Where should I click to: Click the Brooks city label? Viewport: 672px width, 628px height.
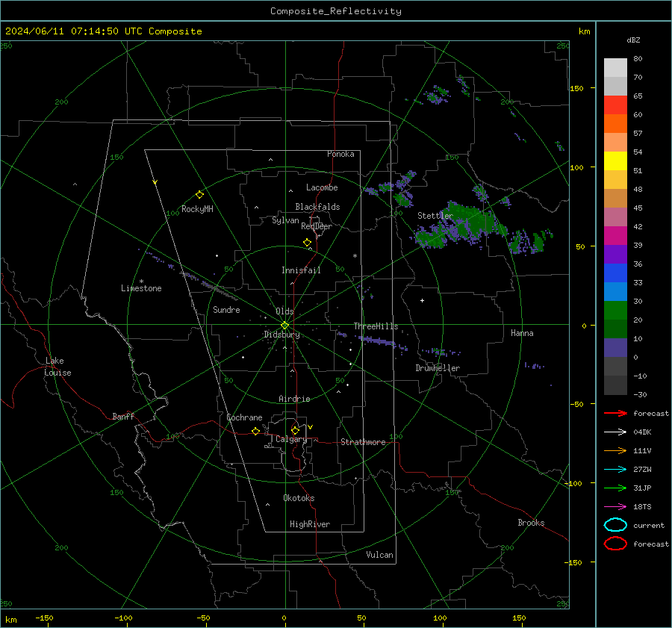531,523
